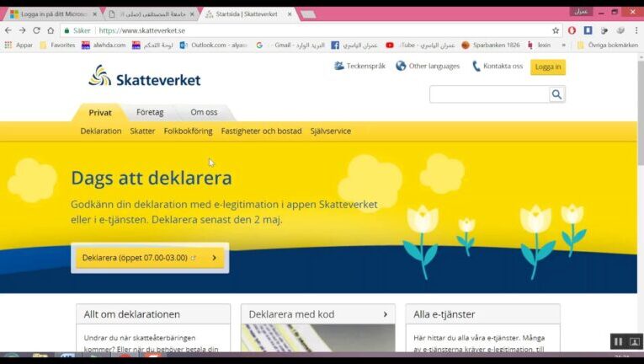This screenshot has height=364, width=644.
Task: Close the Microsoft login tab
Action: 95,14
